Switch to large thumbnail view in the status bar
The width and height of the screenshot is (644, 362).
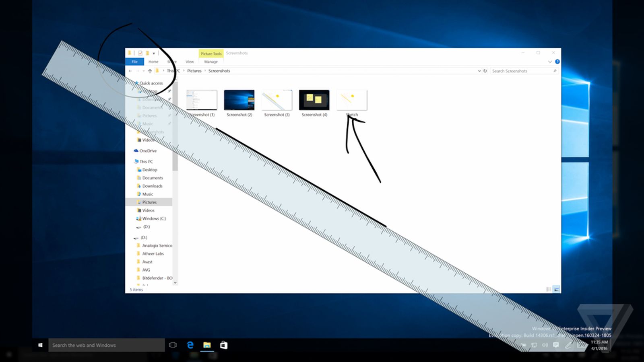556,289
